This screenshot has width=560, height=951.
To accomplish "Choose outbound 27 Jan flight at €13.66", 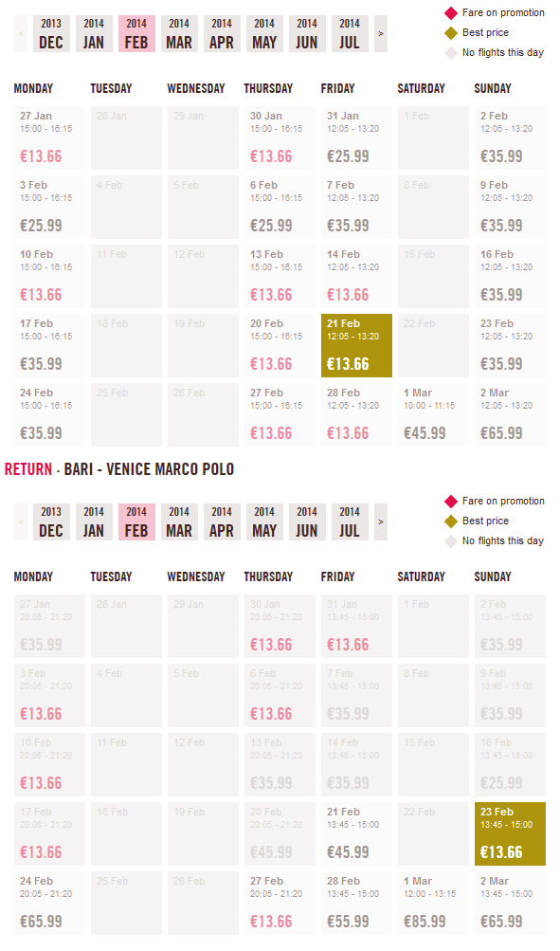I will 49,137.
